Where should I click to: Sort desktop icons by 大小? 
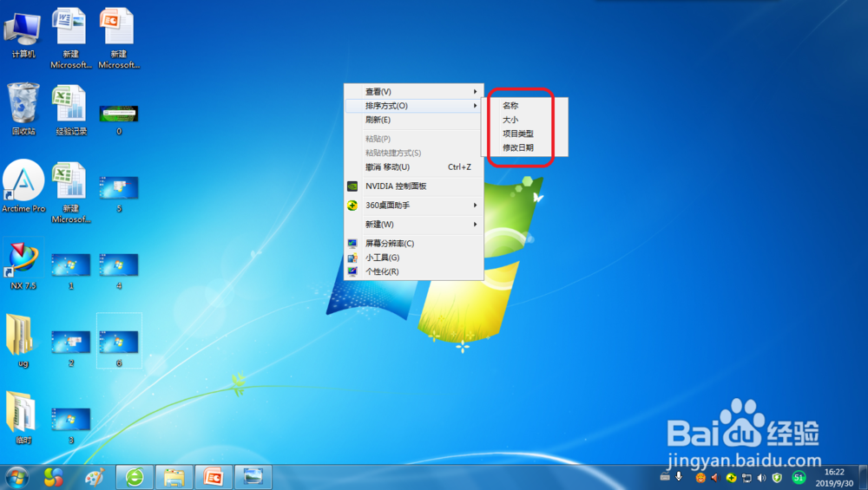pyautogui.click(x=525, y=120)
